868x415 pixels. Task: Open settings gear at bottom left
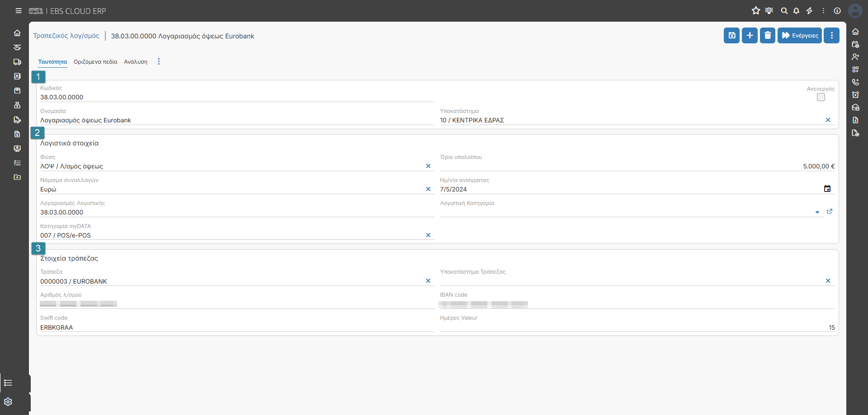pos(8,402)
